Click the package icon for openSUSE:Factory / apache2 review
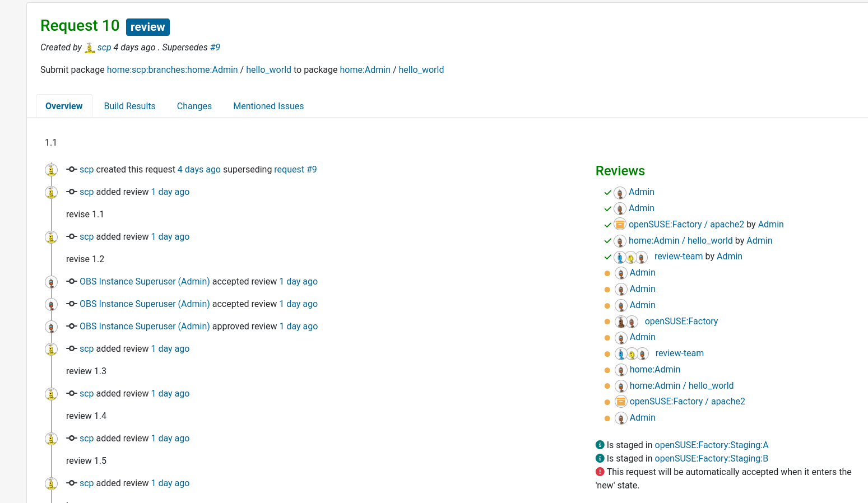The height and width of the screenshot is (503, 868). tap(620, 224)
